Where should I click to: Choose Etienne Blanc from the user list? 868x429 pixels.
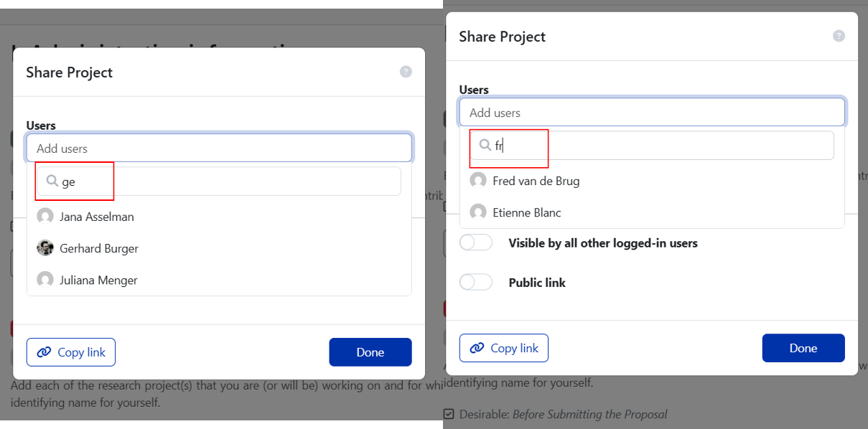pyautogui.click(x=526, y=212)
